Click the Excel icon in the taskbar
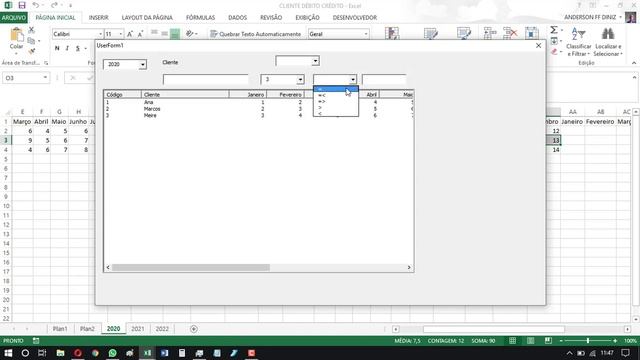This screenshot has height=360, width=640. (147, 353)
